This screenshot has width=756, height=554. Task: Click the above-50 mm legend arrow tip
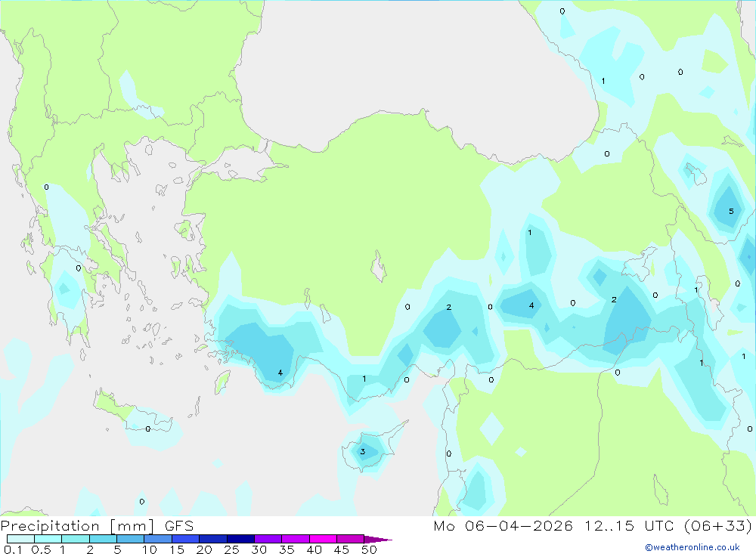pos(379,540)
